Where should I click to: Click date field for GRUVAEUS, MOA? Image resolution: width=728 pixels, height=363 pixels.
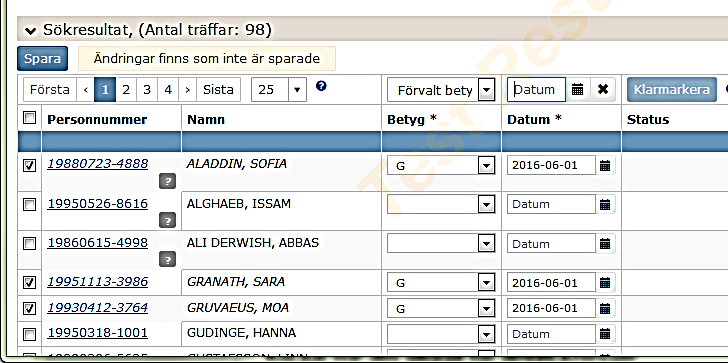click(x=551, y=308)
